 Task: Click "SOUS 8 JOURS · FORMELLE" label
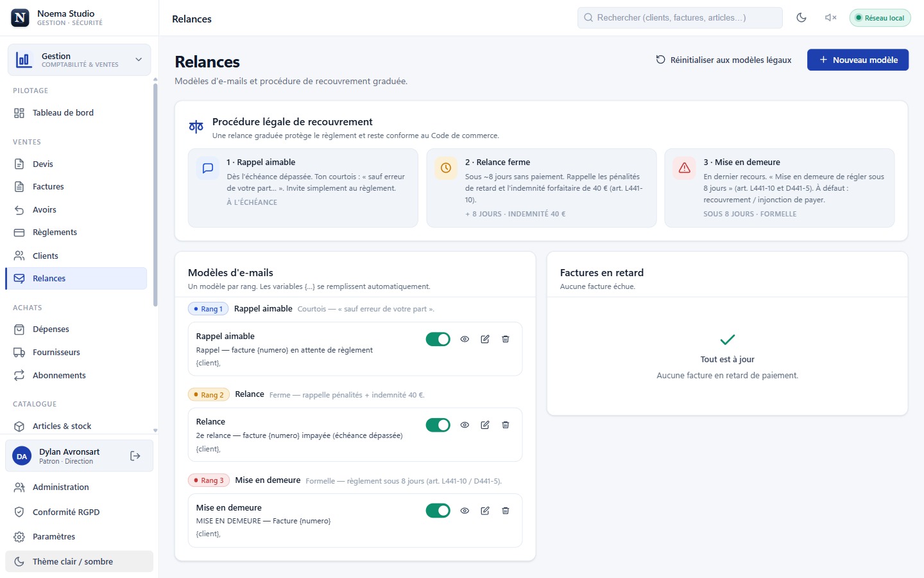pyautogui.click(x=750, y=214)
